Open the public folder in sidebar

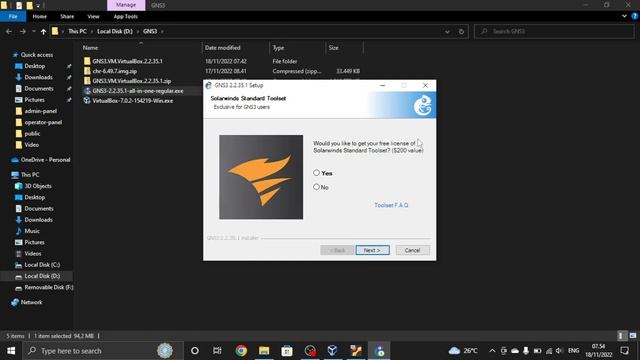point(32,133)
